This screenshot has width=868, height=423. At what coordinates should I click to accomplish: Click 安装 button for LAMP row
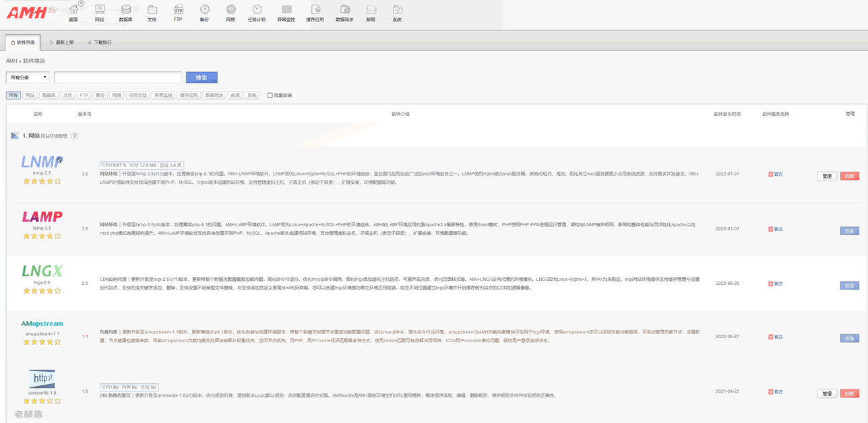pos(849,231)
